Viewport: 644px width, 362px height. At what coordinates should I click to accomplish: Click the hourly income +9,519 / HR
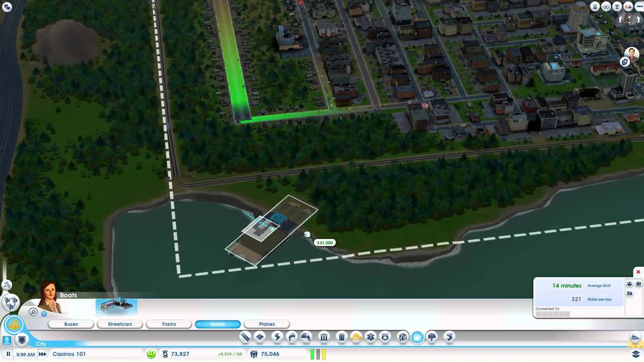230,354
